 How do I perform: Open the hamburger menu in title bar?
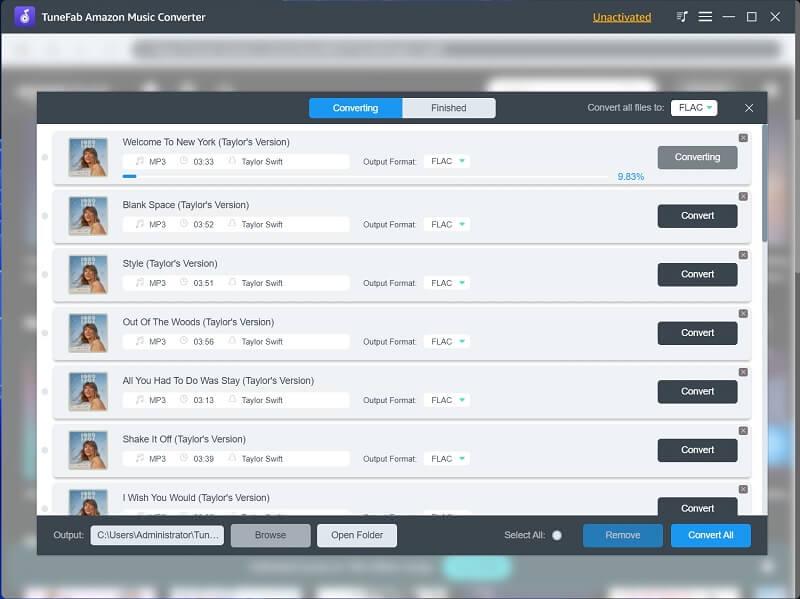pyautogui.click(x=705, y=17)
